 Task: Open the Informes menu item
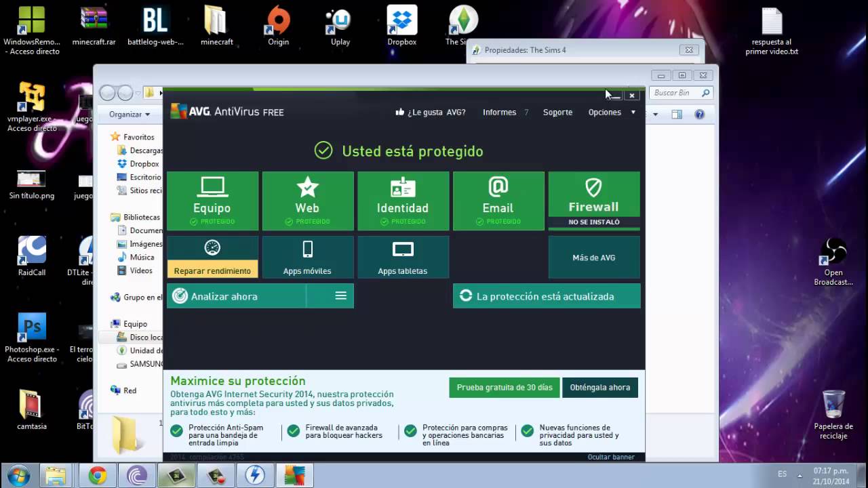tap(499, 112)
